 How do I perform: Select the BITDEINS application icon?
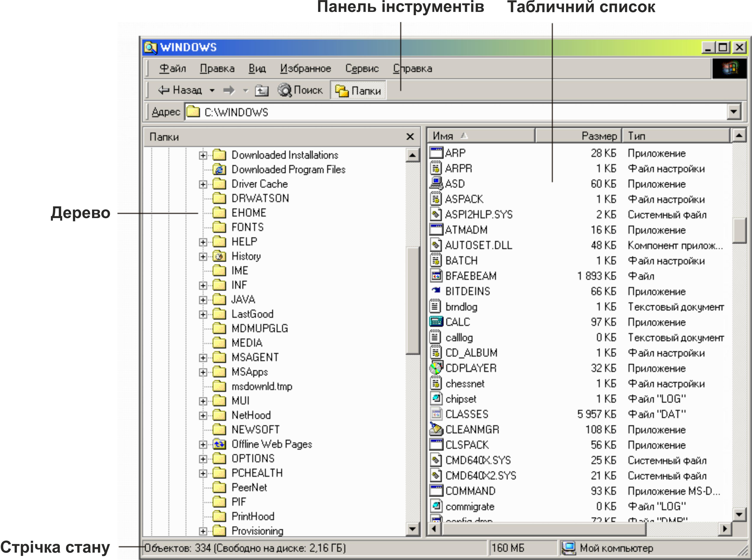point(436,291)
